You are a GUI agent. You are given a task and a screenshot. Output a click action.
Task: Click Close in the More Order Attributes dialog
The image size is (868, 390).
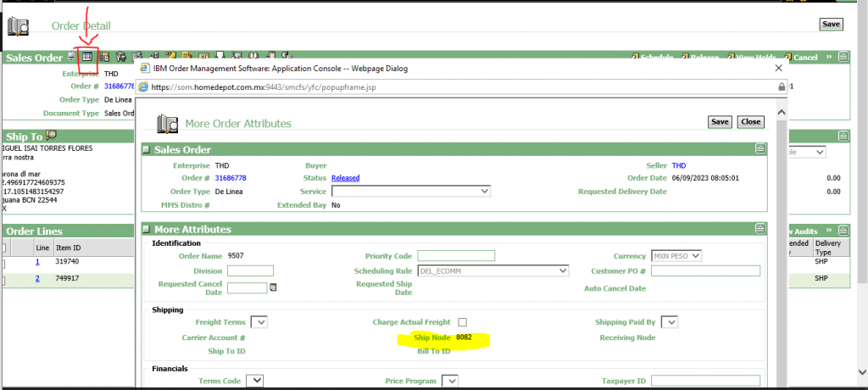pos(751,122)
